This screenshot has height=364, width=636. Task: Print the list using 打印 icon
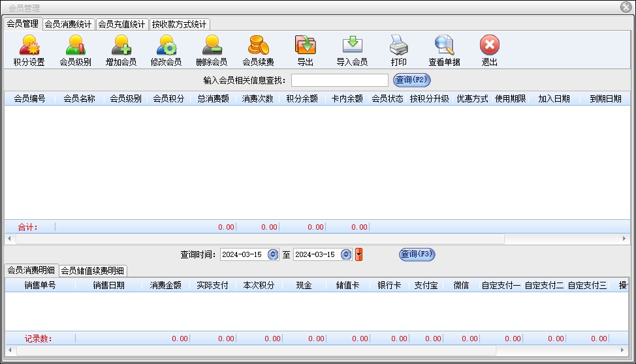pos(398,50)
